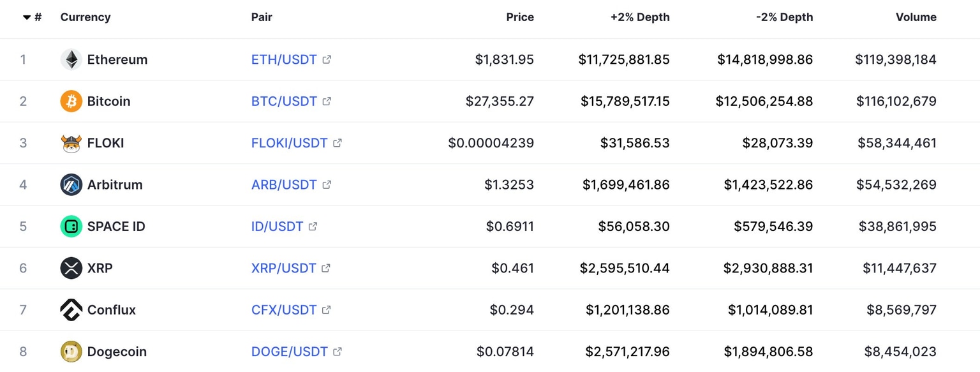Viewport: 980px width, 372px height.
Task: Click external link icon beside ID/USDT
Action: pos(313,226)
